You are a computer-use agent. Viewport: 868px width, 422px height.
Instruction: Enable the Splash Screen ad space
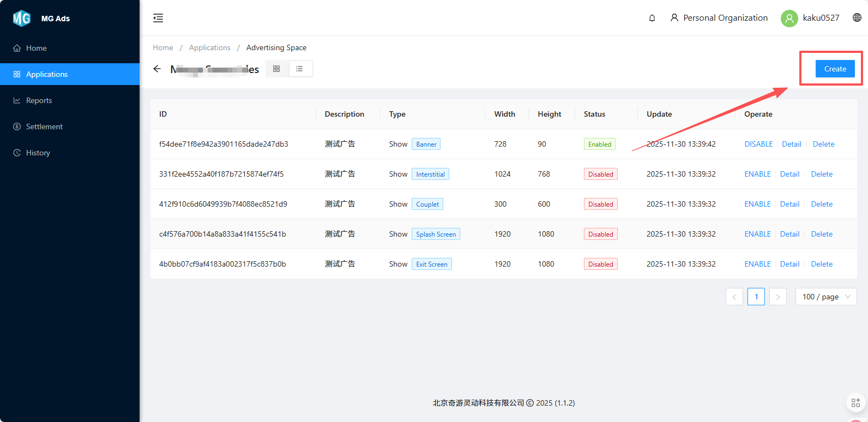pos(757,234)
